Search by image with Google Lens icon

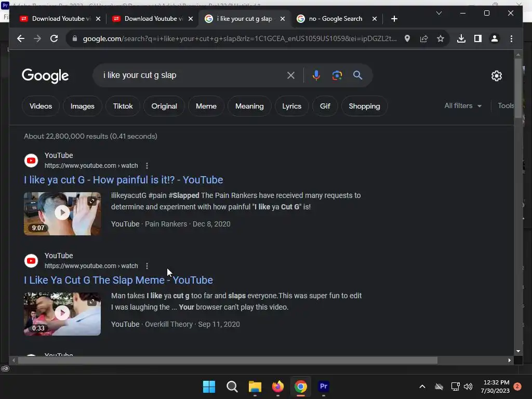click(x=337, y=75)
